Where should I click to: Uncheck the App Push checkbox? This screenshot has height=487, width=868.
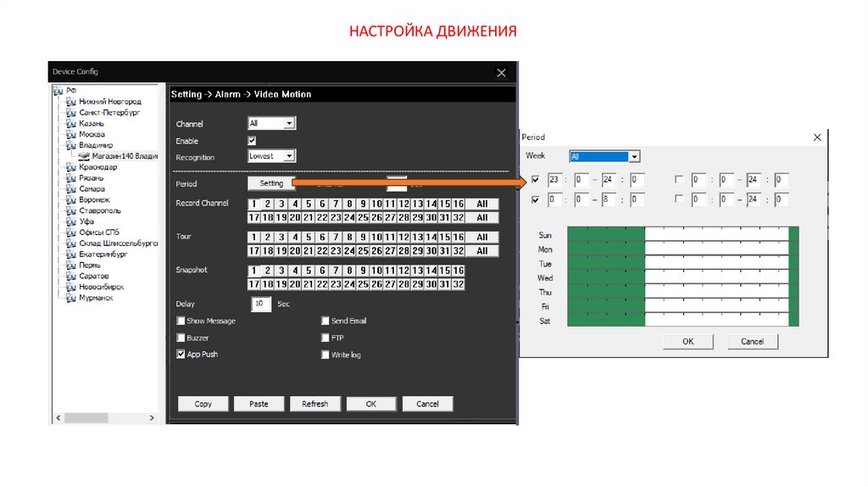(181, 354)
